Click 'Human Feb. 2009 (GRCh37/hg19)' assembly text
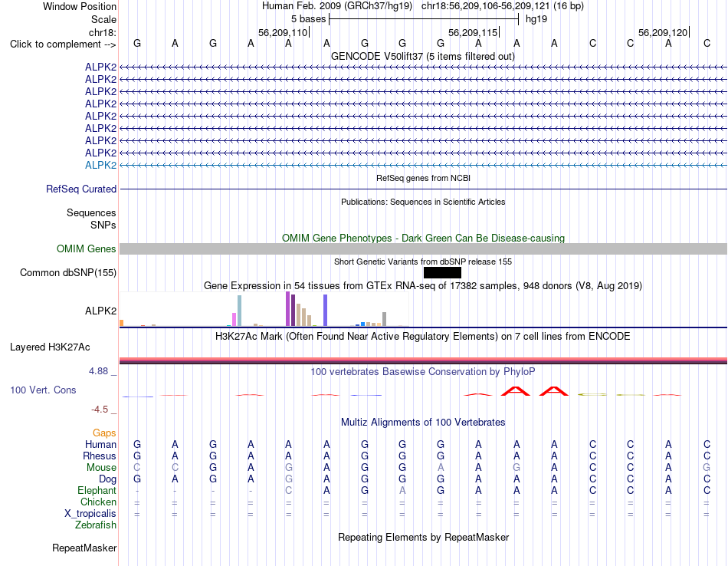728x566 pixels. tap(337, 6)
